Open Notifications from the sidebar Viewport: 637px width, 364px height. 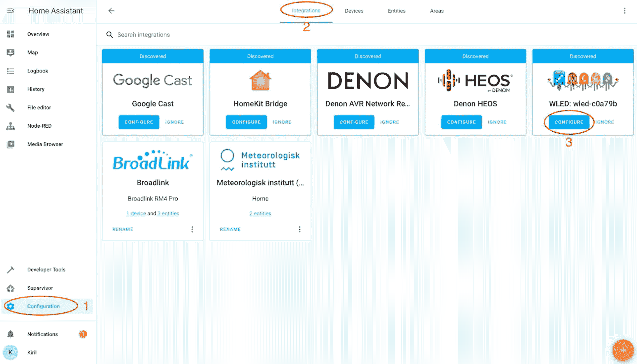(x=43, y=334)
